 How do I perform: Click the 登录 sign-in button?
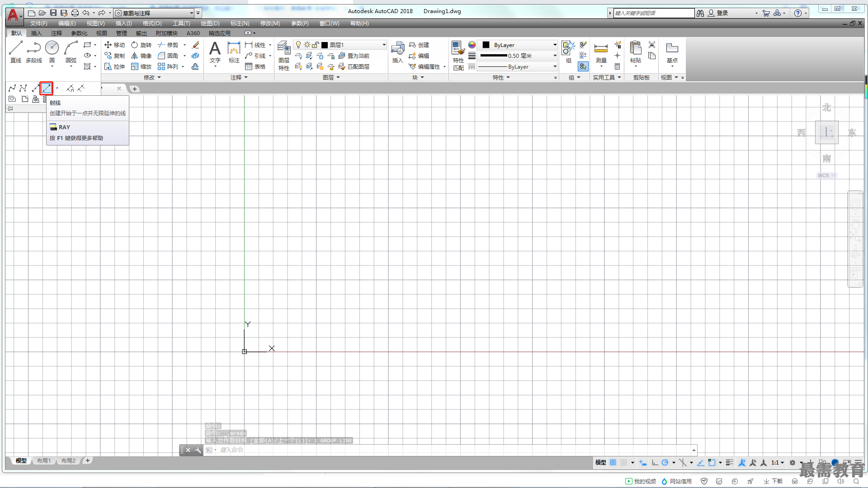[718, 13]
